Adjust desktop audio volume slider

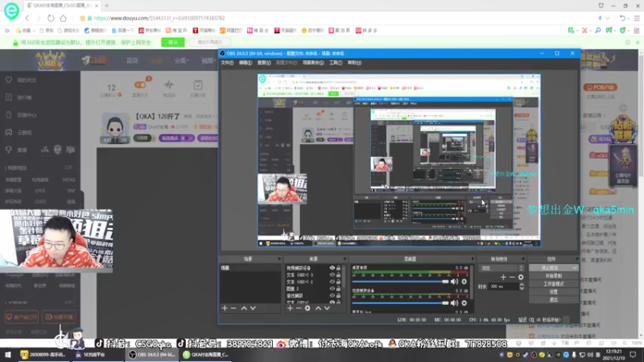click(x=400, y=282)
